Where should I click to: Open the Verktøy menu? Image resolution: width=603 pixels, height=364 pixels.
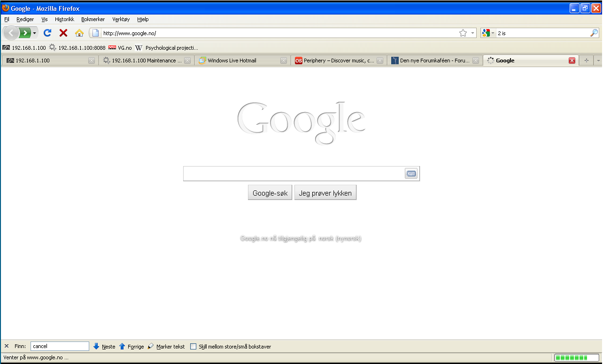tap(121, 19)
